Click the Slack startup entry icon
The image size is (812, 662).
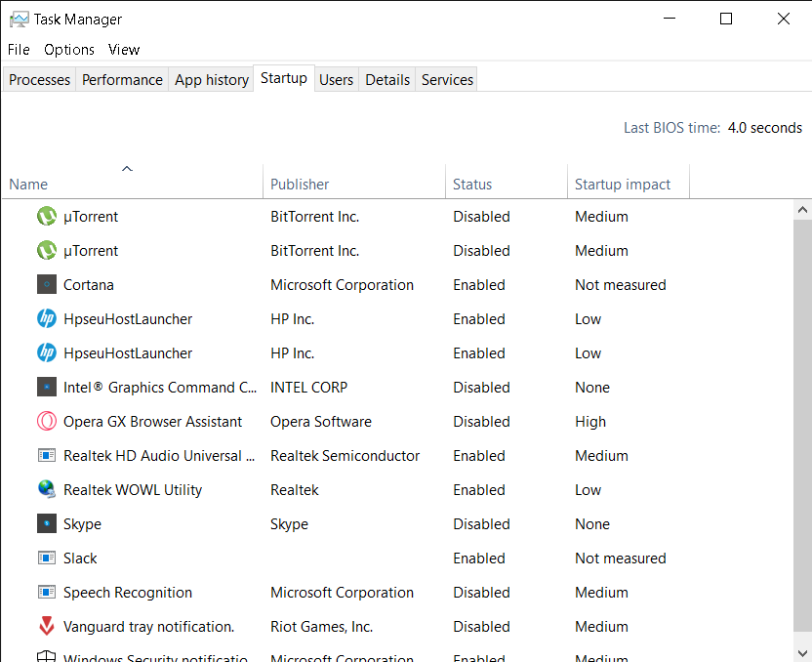[x=47, y=559]
